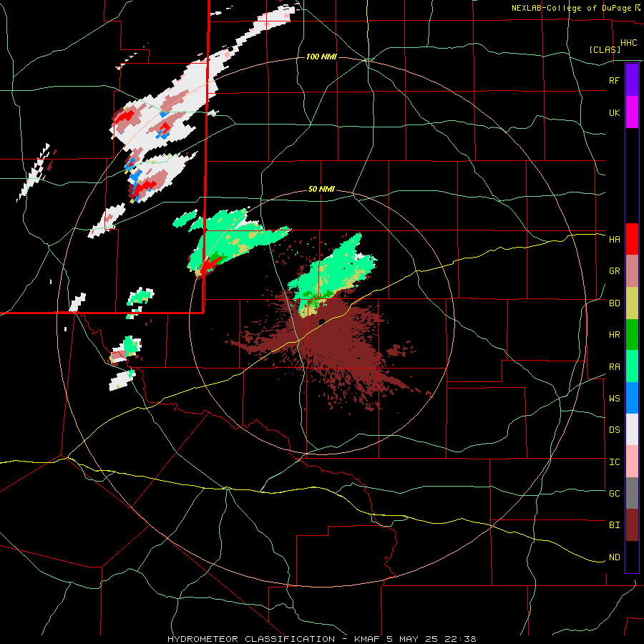Viewport: 644px width, 644px height.
Task: Click the DS legend label
Action: pyautogui.click(x=614, y=430)
